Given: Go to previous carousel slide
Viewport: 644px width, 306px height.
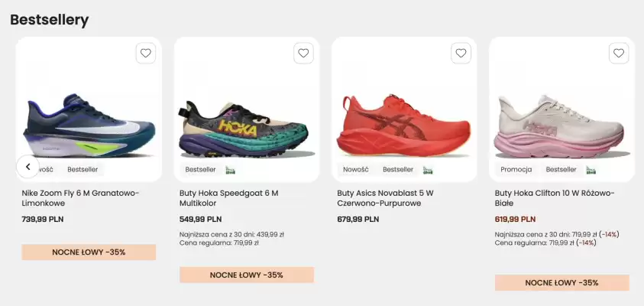Looking at the screenshot, I should coord(28,166).
